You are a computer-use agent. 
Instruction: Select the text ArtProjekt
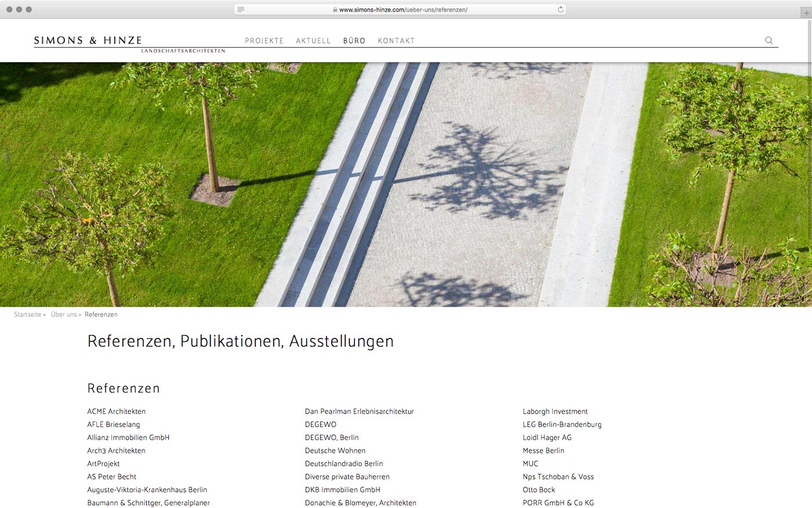103,464
